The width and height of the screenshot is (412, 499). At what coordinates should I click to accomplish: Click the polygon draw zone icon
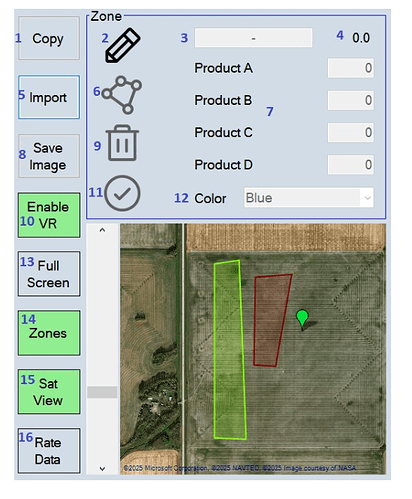122,95
